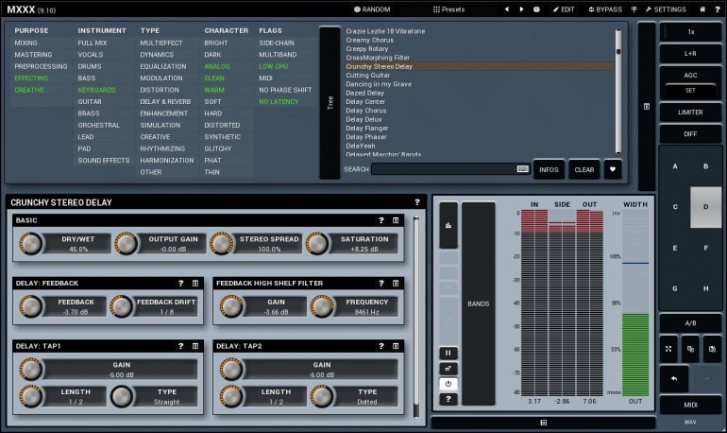This screenshot has width=727, height=433.
Task: Click the power icon in the meter panel
Action: 448,383
